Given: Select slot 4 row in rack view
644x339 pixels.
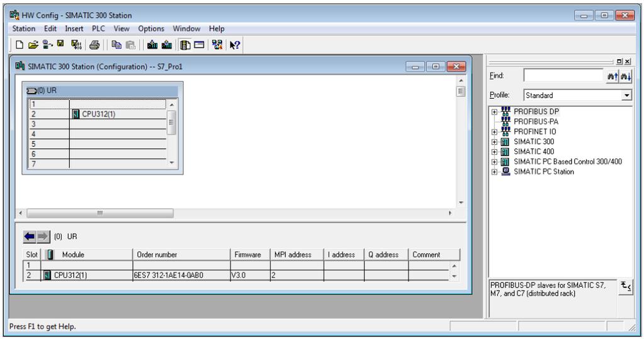Looking at the screenshot, I should click(98, 134).
